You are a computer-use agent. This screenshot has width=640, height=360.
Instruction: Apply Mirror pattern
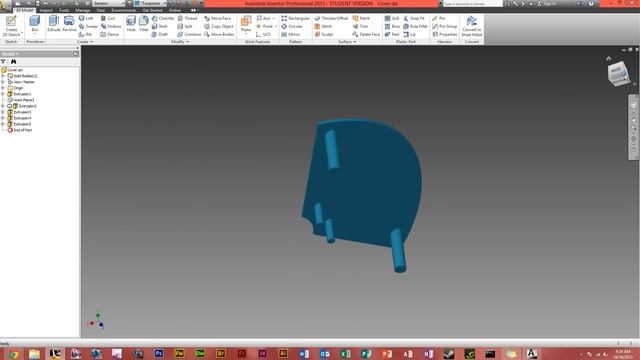click(291, 34)
